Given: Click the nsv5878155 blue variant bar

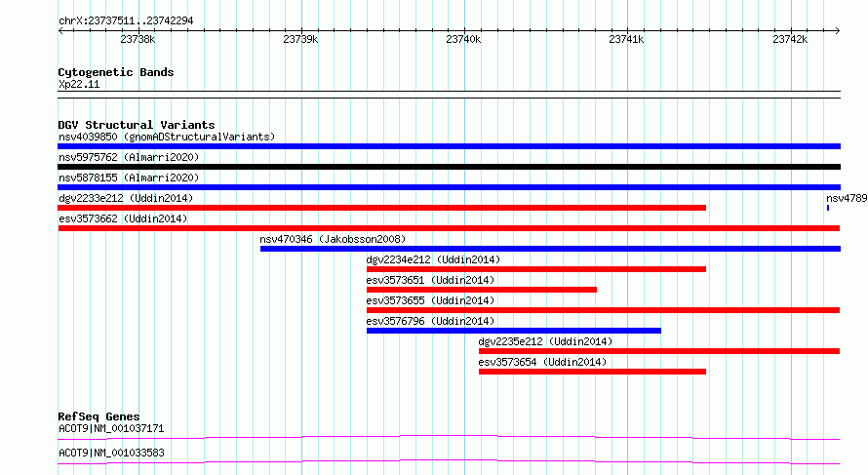Looking at the screenshot, I should click(x=449, y=187).
